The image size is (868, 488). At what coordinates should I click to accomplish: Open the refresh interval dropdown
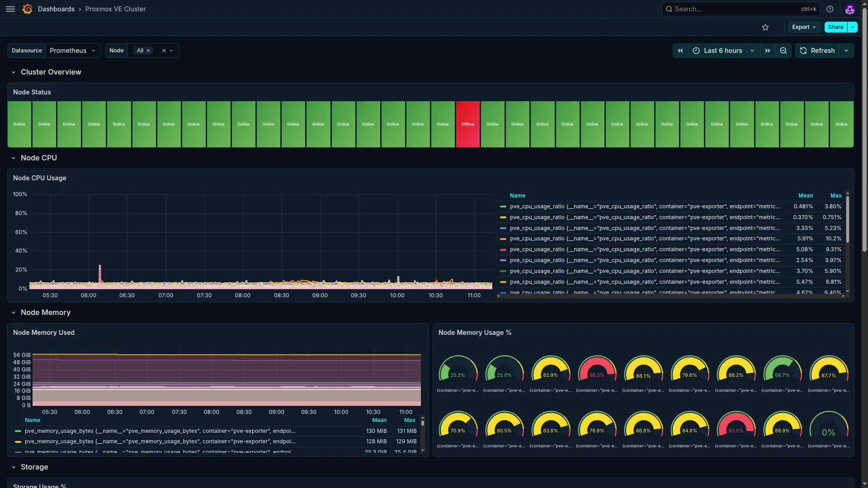tap(846, 51)
